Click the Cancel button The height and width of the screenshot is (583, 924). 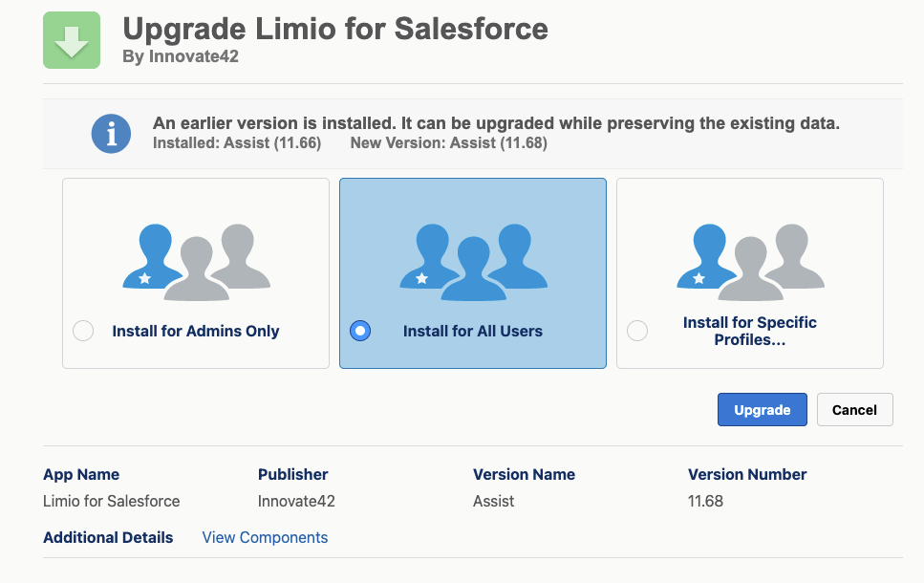pos(854,410)
